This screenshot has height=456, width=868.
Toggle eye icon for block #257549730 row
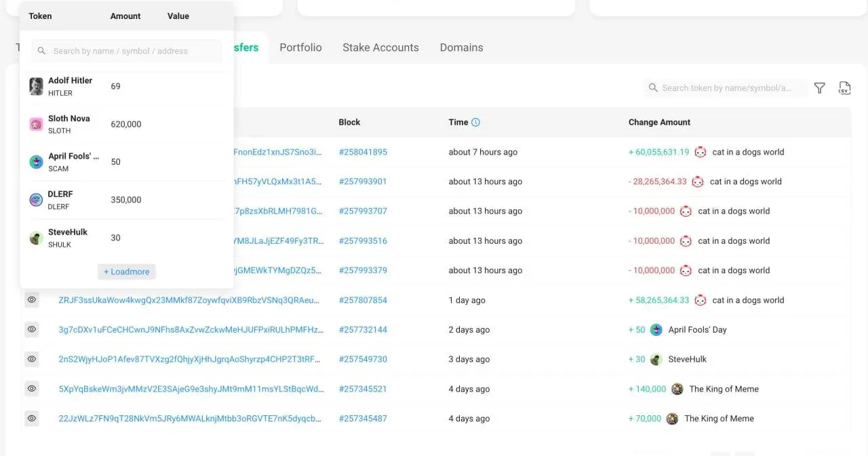pyautogui.click(x=32, y=359)
